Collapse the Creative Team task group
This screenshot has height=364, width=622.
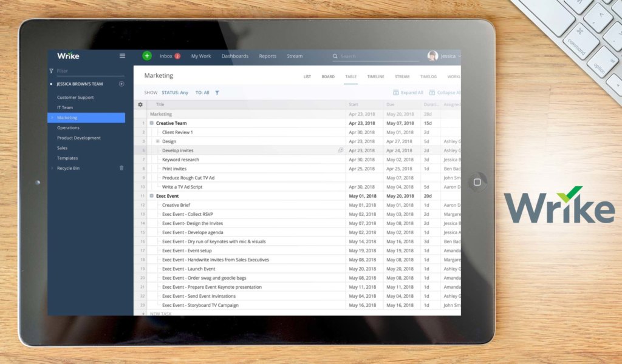tap(151, 123)
